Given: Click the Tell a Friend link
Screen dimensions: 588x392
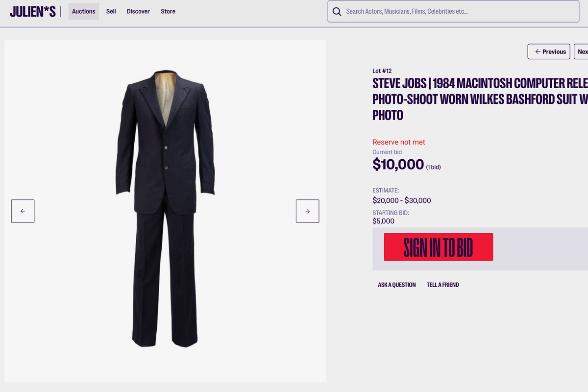Looking at the screenshot, I should [x=442, y=285].
